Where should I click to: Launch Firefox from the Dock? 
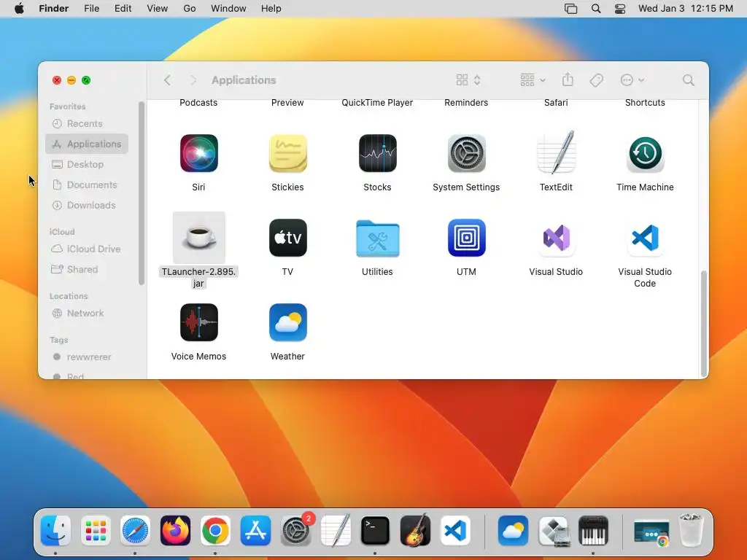click(175, 531)
